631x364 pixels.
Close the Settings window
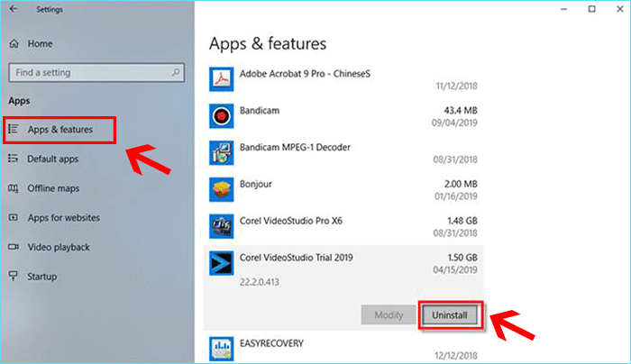[620, 9]
